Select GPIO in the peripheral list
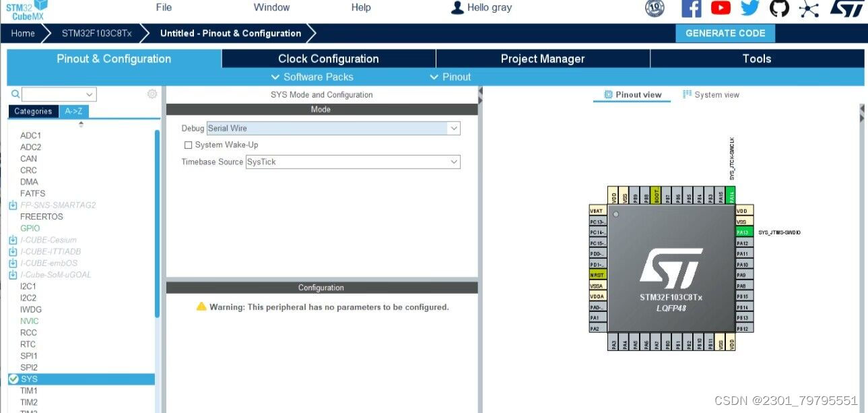 click(30, 228)
